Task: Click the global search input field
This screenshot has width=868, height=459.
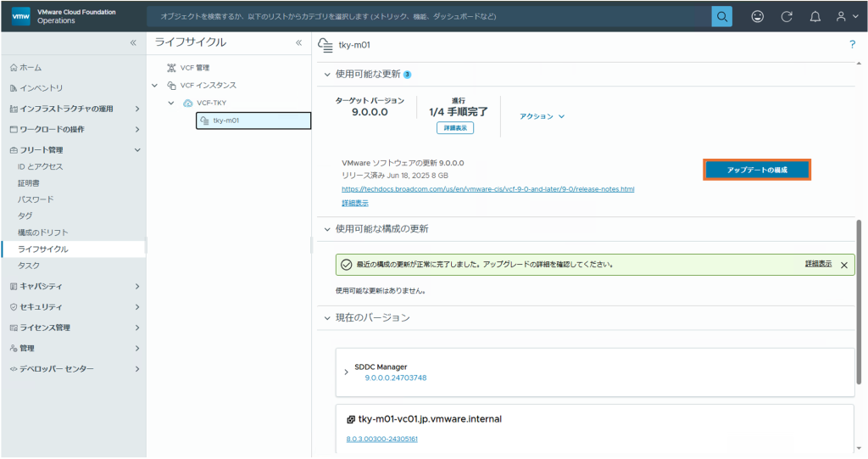Action: pyautogui.click(x=429, y=17)
